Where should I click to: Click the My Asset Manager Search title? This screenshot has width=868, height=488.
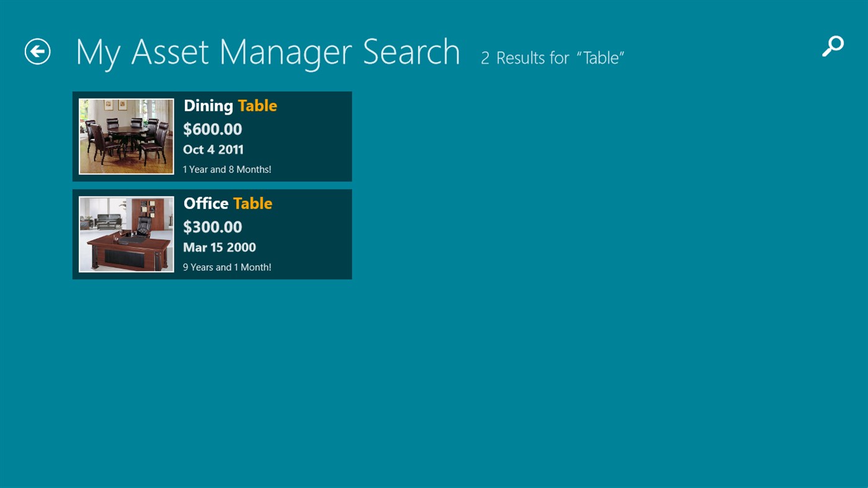coord(267,51)
